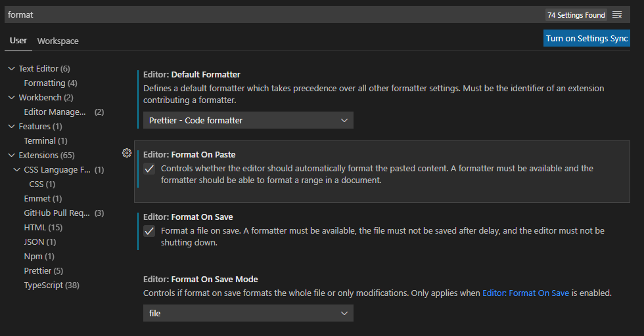Collapse the Extensions tree section
Viewport: 644px width, 336px height.
(x=11, y=156)
